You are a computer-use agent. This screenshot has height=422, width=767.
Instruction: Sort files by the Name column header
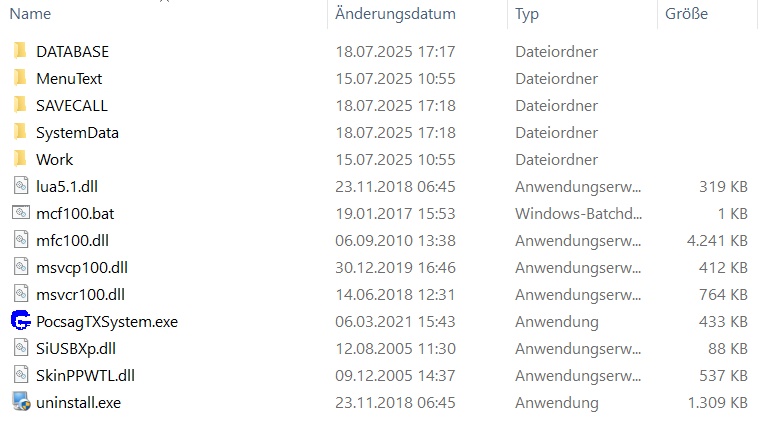[x=30, y=14]
